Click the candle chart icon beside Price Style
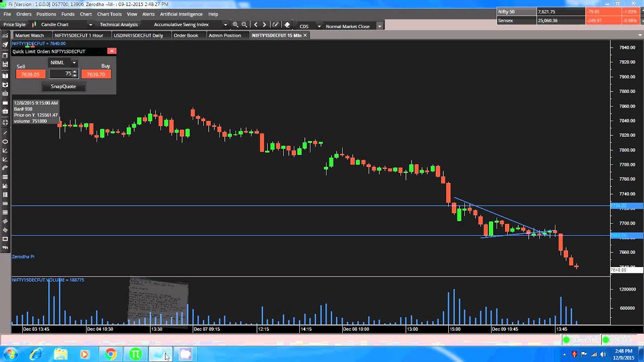The height and width of the screenshot is (362, 644). (x=34, y=25)
